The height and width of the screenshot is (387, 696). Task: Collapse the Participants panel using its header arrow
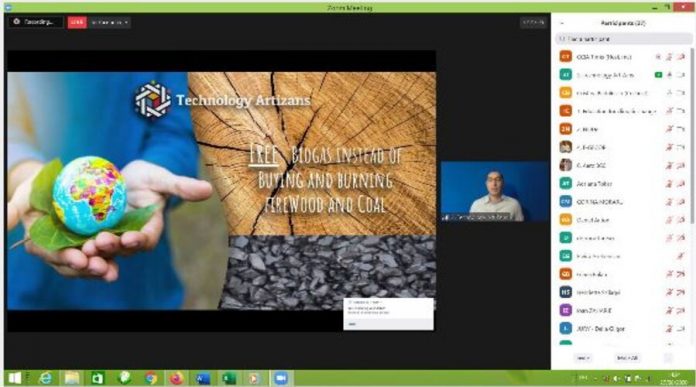pyautogui.click(x=562, y=23)
